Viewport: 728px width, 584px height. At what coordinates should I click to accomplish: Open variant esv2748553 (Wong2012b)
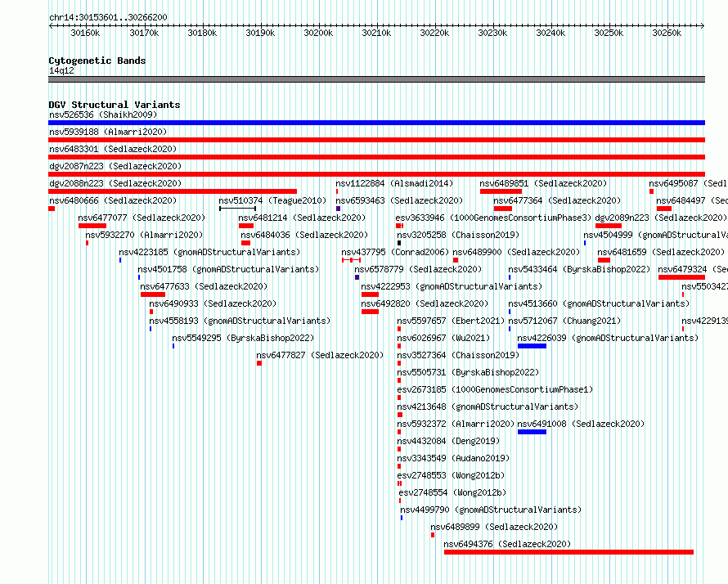(x=451, y=475)
